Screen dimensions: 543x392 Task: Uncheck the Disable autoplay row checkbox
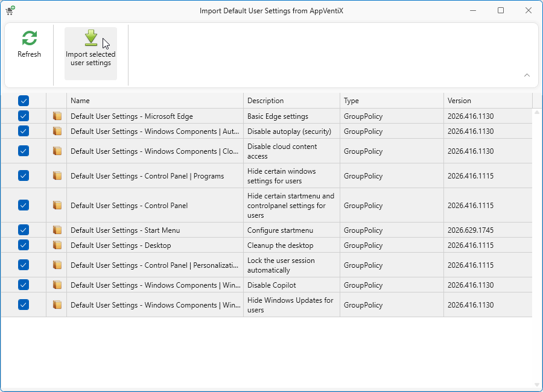tap(24, 131)
